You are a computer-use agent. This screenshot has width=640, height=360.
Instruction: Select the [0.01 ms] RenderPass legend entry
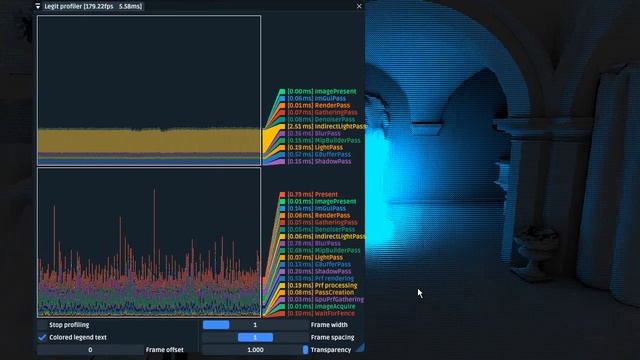point(318,105)
